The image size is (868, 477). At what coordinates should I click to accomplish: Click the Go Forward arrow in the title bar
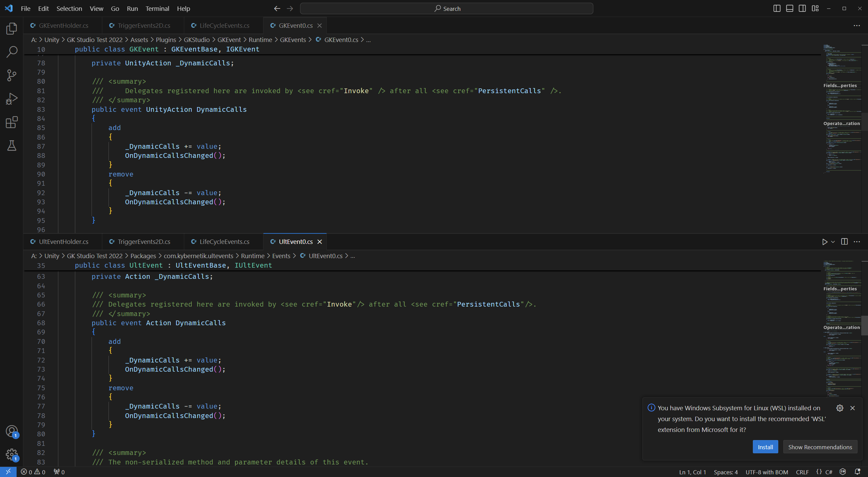290,8
